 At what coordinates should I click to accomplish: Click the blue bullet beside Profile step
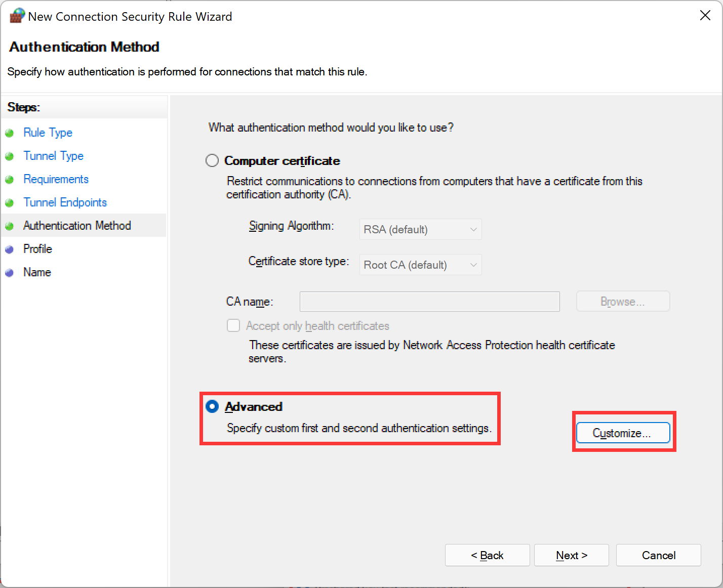point(9,249)
